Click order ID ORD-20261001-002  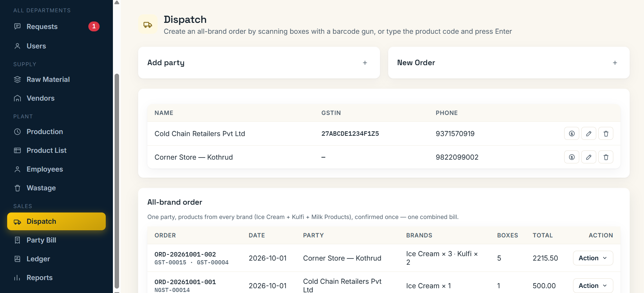[x=185, y=254]
